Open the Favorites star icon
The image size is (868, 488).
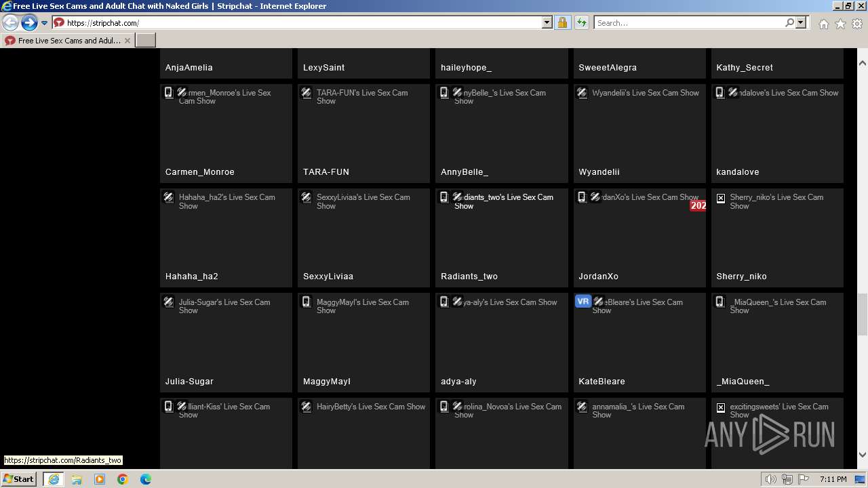pos(840,24)
